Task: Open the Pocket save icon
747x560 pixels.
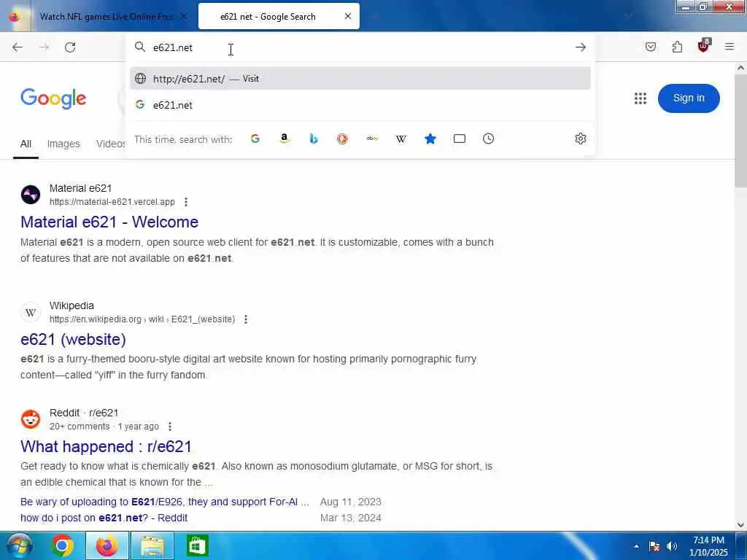Action: click(x=651, y=47)
